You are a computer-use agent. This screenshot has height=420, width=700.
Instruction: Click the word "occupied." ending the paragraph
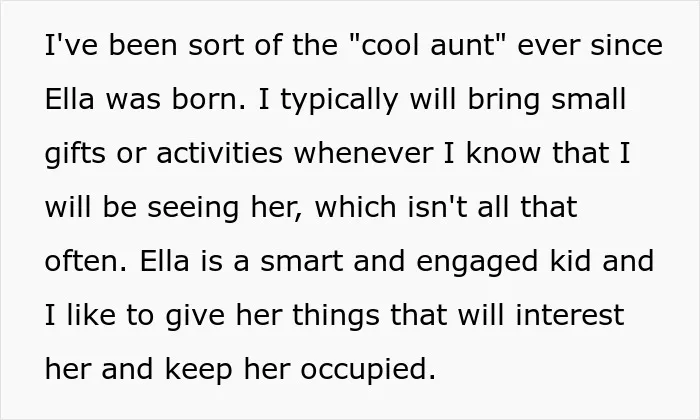(x=368, y=370)
